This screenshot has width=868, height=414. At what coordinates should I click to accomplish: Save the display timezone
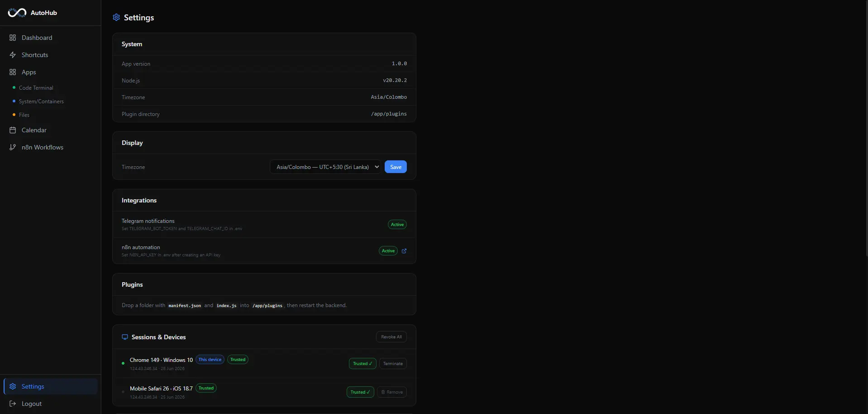coord(396,167)
